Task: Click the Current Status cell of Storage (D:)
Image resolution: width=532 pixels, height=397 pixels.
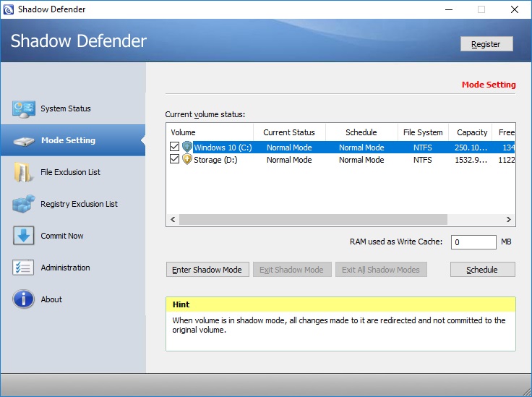Action: pos(289,160)
